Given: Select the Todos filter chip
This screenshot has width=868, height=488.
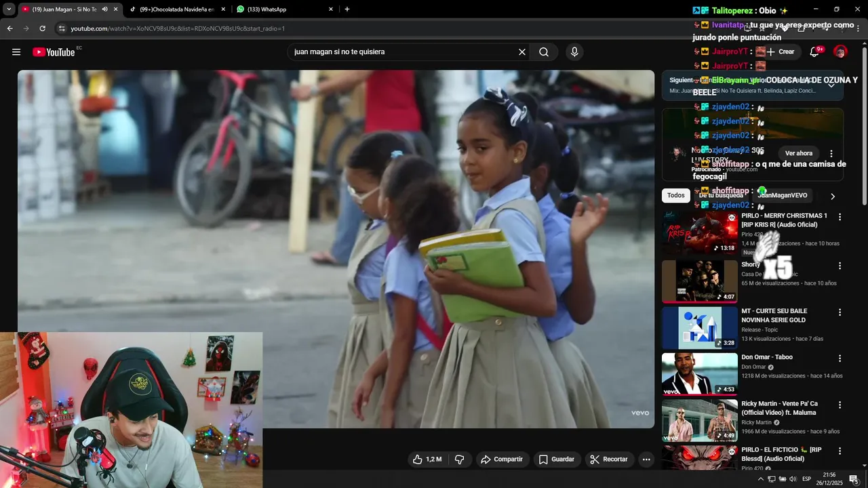Looking at the screenshot, I should click(x=676, y=196).
